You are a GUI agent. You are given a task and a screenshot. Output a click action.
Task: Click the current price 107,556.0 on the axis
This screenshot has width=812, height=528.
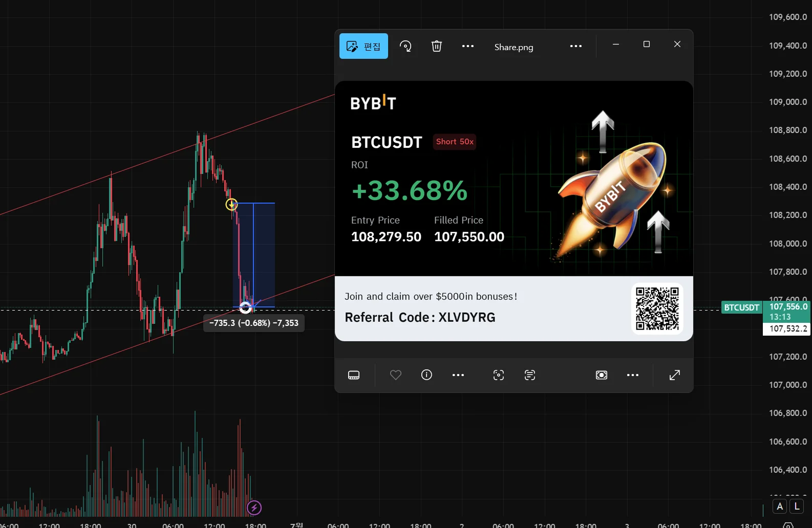[x=788, y=306]
